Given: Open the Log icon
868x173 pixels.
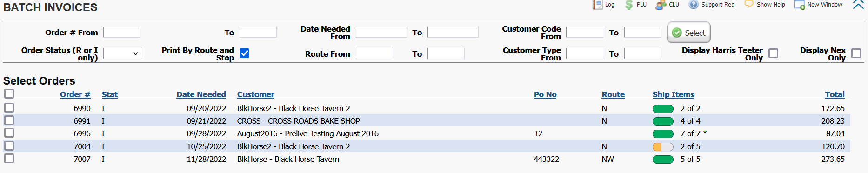Looking at the screenshot, I should 597,5.
